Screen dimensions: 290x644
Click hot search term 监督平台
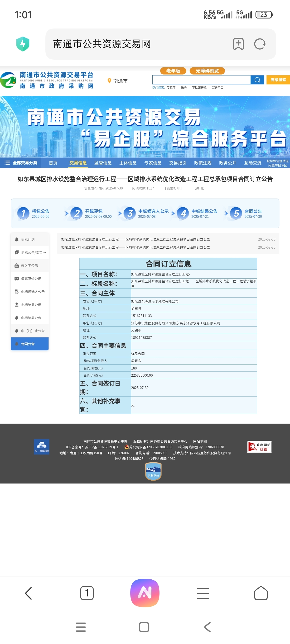[x=217, y=87]
